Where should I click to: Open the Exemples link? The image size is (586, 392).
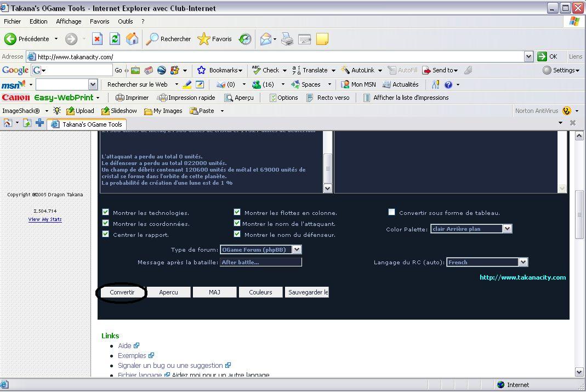tap(132, 355)
